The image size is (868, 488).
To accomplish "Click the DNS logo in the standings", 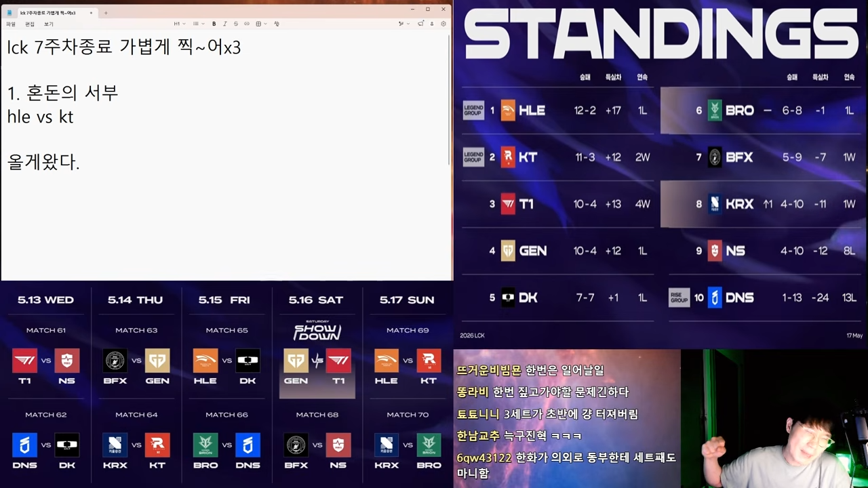I will tap(715, 298).
